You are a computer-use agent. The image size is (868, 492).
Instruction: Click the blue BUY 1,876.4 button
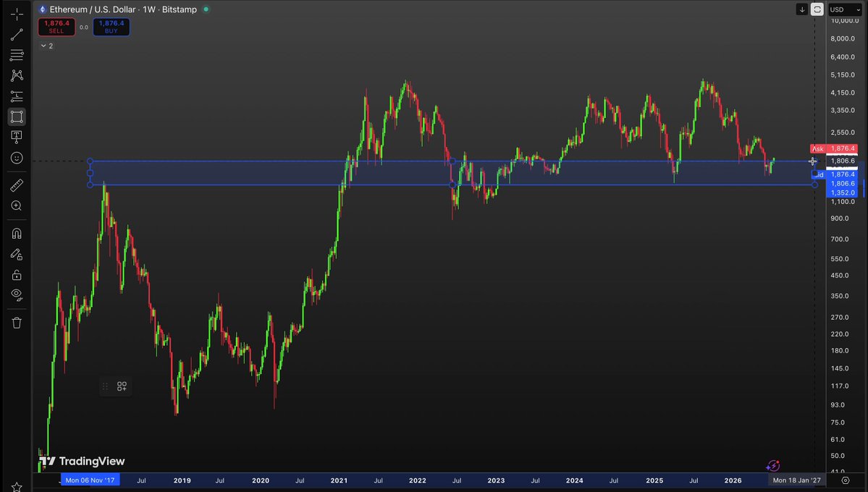coord(111,27)
